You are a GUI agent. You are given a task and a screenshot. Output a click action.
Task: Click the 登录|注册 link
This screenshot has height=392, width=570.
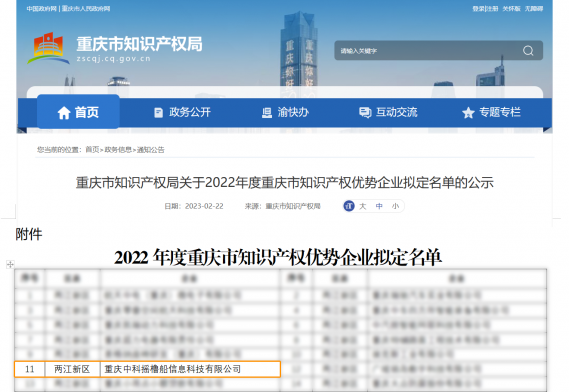[x=485, y=8]
